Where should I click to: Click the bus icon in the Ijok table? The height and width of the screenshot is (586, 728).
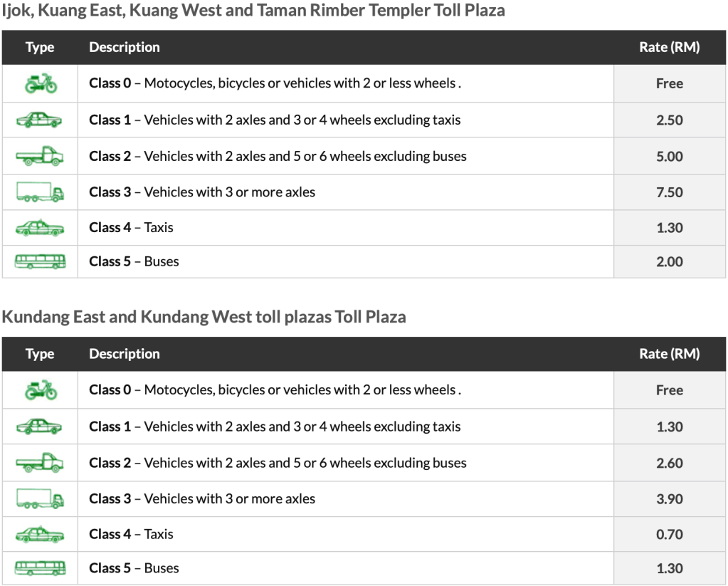point(40,261)
